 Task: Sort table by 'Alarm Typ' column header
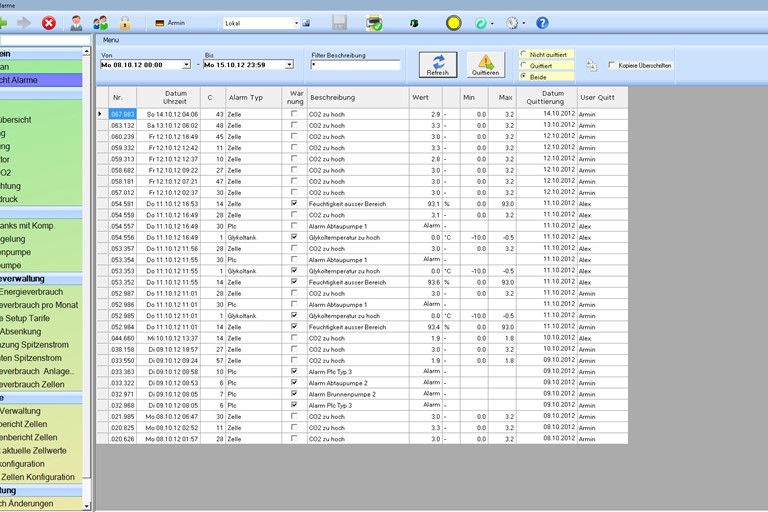click(246, 97)
